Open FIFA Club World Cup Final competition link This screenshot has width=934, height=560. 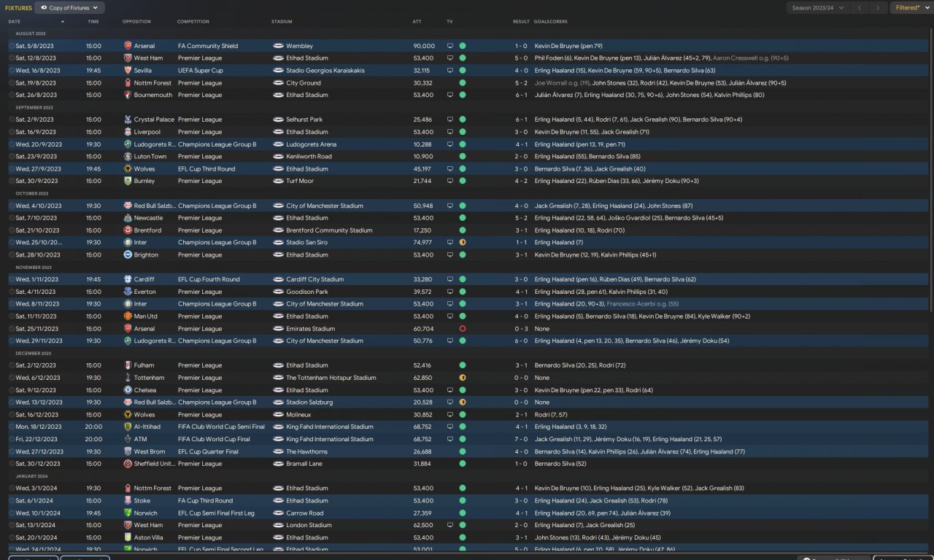click(x=215, y=439)
